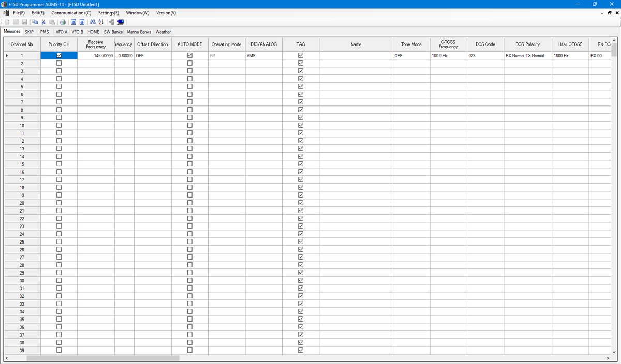Switch to the VFO B tab
The image size is (621, 364).
point(77,32)
